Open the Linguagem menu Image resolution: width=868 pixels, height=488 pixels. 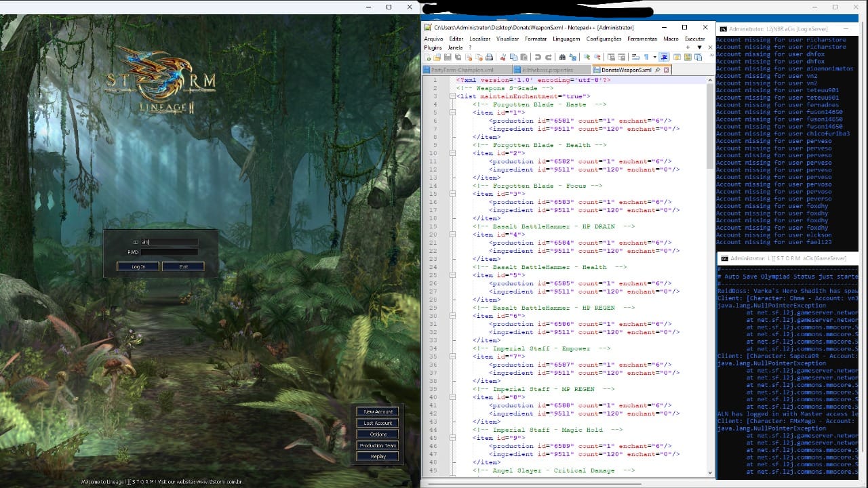pyautogui.click(x=566, y=39)
